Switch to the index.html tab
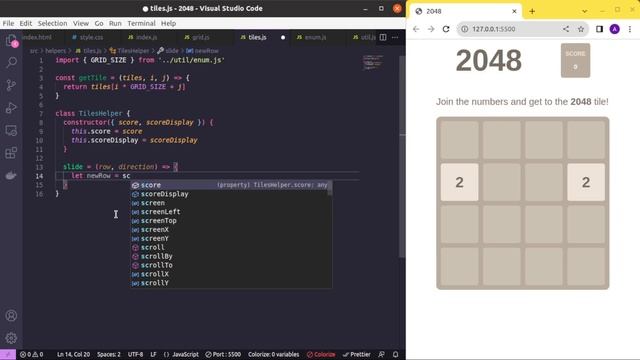640x360 pixels. (x=36, y=37)
